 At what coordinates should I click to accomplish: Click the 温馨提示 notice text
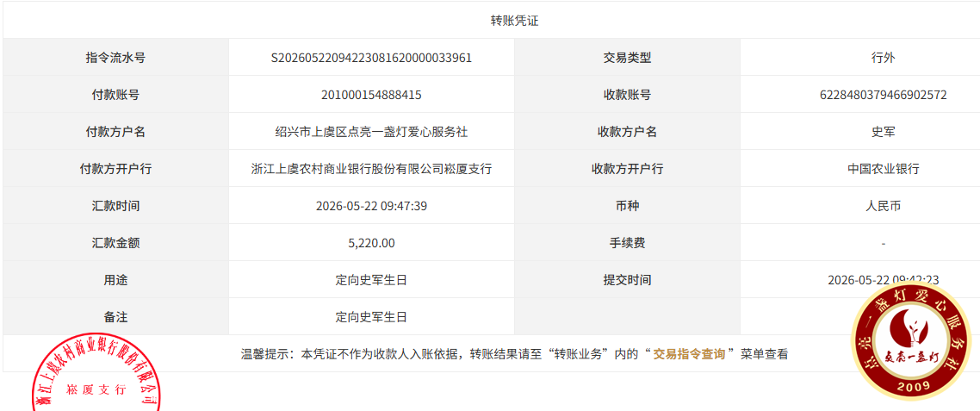pyautogui.click(x=514, y=354)
